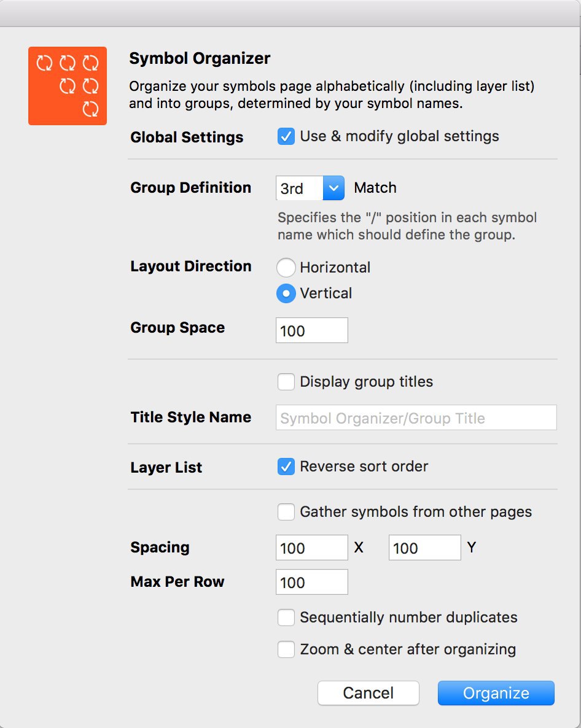
Task: Click the blue Organize button
Action: coord(496,693)
